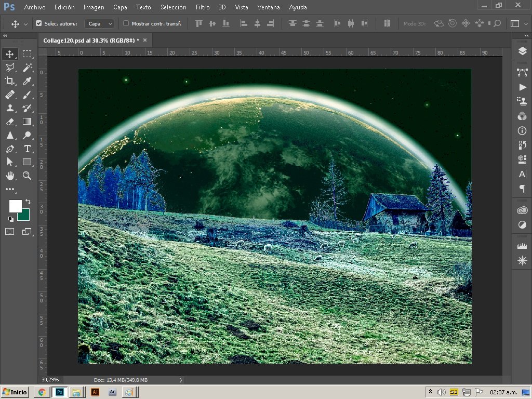532x399 pixels.
Task: Open the Capa auto-select dropdown
Action: click(99, 23)
